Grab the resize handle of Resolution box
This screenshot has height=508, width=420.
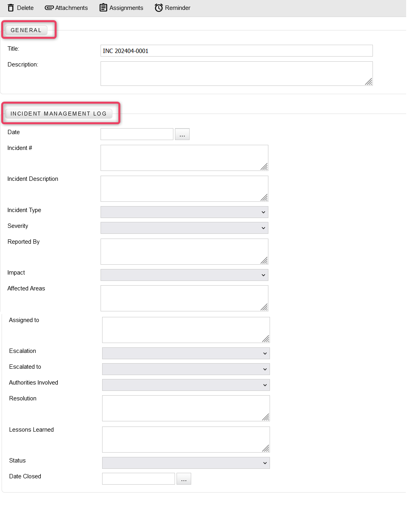tap(266, 417)
